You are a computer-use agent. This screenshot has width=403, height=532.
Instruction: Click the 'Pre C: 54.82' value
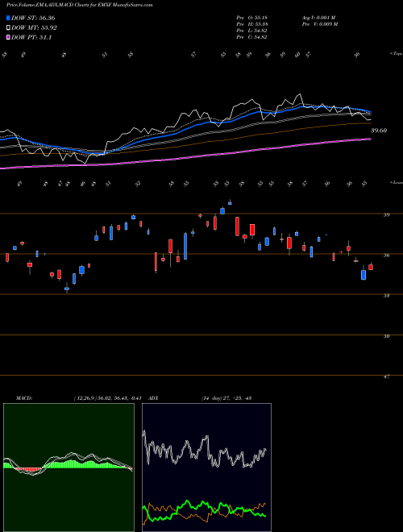point(251,37)
